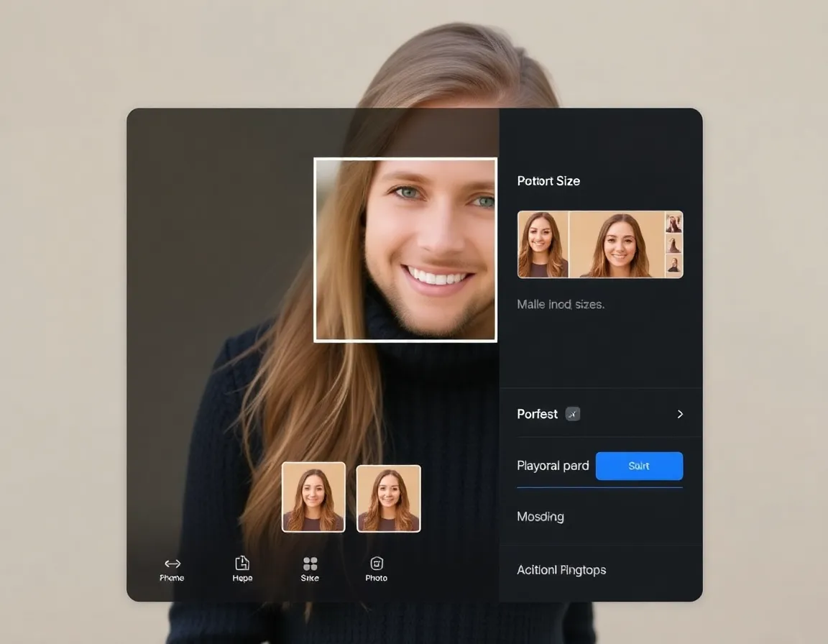Click the Hepe document icon

pyautogui.click(x=242, y=563)
